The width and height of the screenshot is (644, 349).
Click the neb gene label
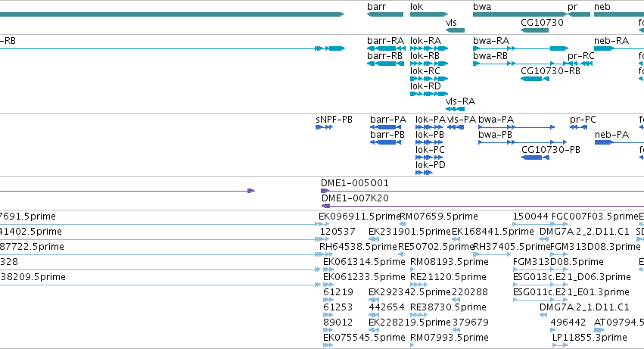pyautogui.click(x=602, y=7)
